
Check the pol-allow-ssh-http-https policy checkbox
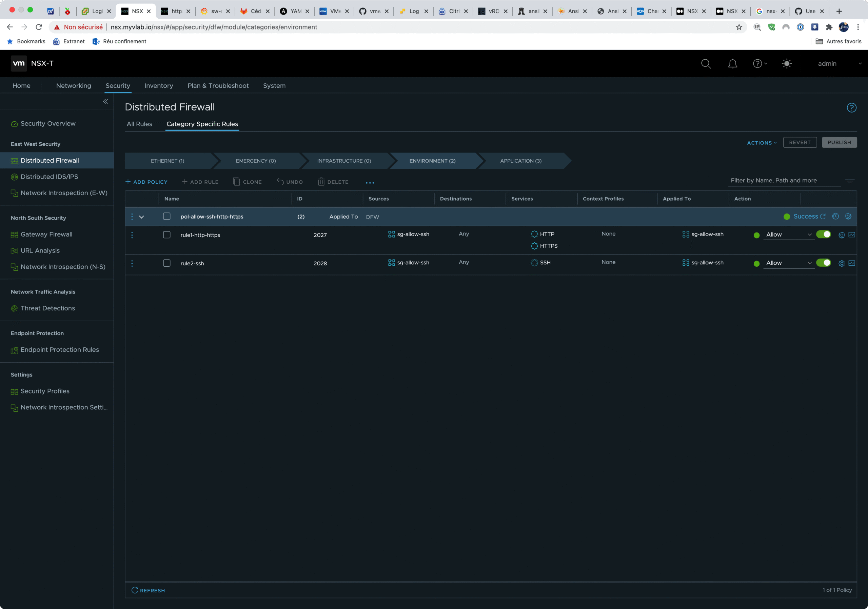pos(167,217)
